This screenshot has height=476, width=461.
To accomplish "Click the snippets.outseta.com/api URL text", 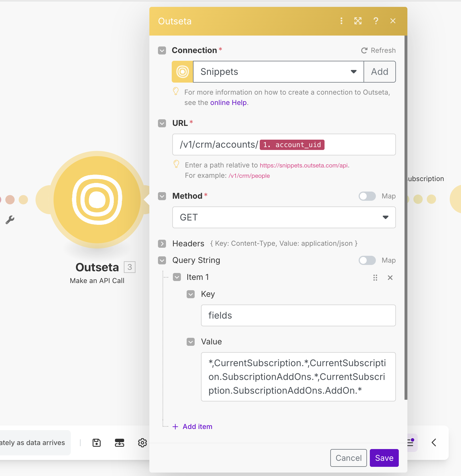I will pyautogui.click(x=304, y=165).
